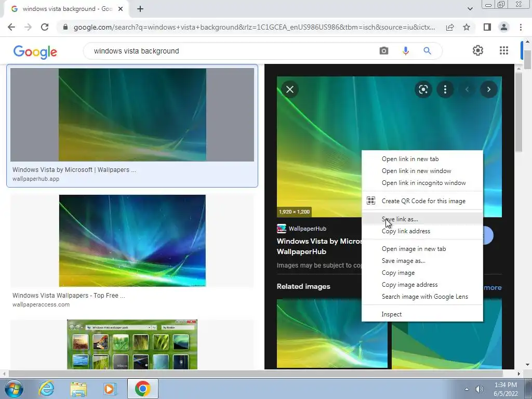Screen dimensions: 532x399
Task: Click the padlock site info icon
Action: (65, 27)
